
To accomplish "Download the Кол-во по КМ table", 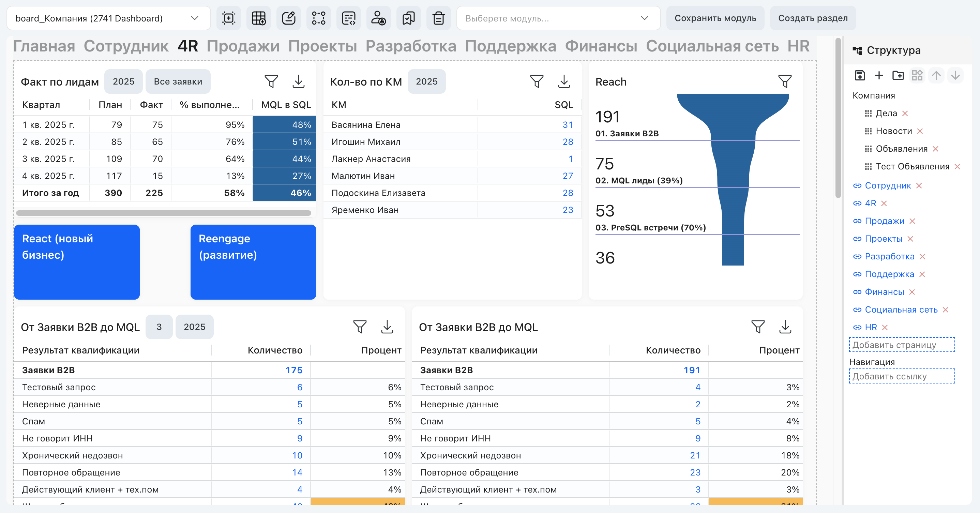I will point(564,81).
